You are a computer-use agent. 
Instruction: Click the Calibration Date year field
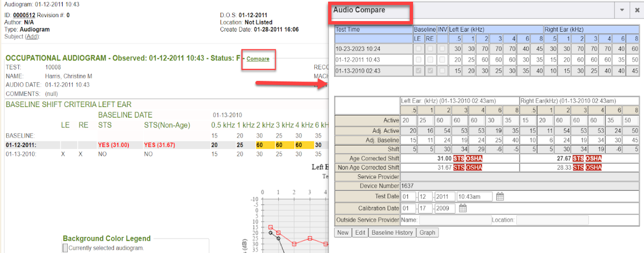point(444,209)
